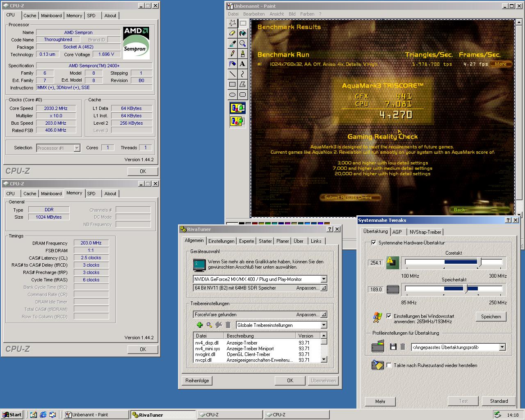Select the black color in Paint palette
Screen dimensions: 525x420
pyautogui.click(x=242, y=224)
